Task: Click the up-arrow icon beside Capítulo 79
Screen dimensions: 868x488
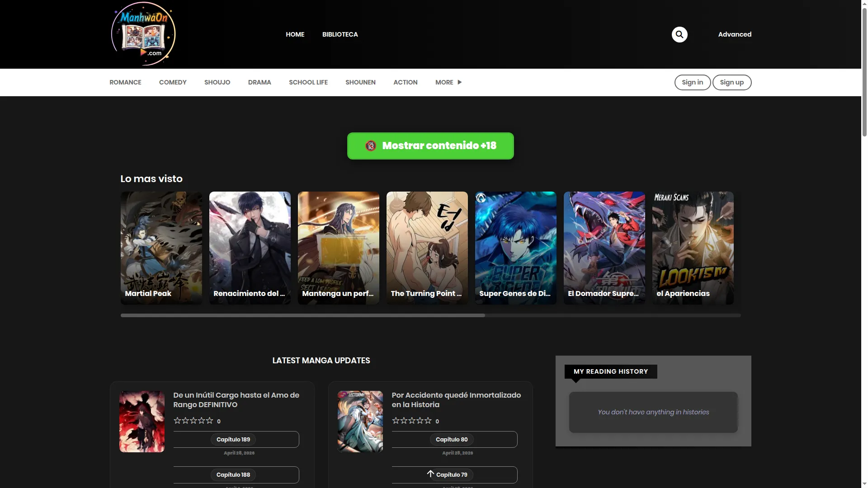Action: click(430, 474)
